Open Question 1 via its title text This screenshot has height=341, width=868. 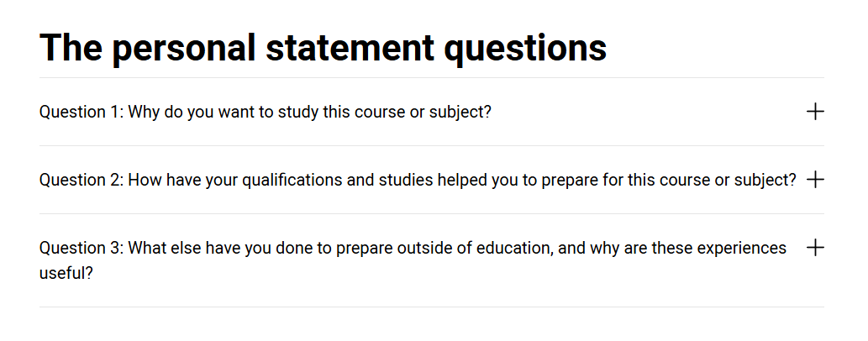(x=265, y=112)
